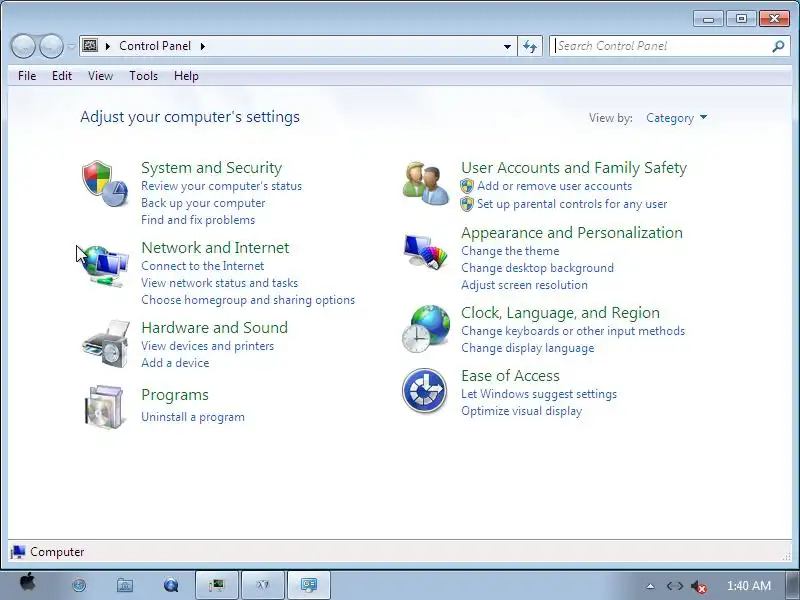Screen dimensions: 800x600
Task: Open the round globe icon in taskbar
Action: pyautogui.click(x=79, y=585)
